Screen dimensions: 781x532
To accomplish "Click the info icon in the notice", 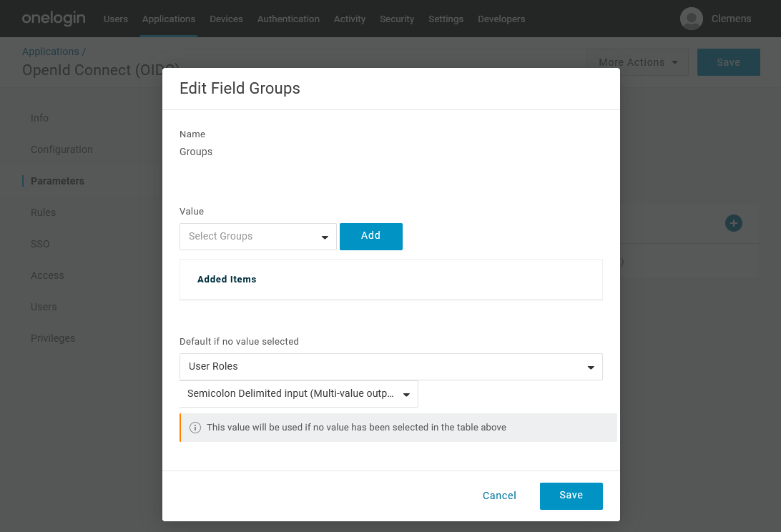I will 195,428.
